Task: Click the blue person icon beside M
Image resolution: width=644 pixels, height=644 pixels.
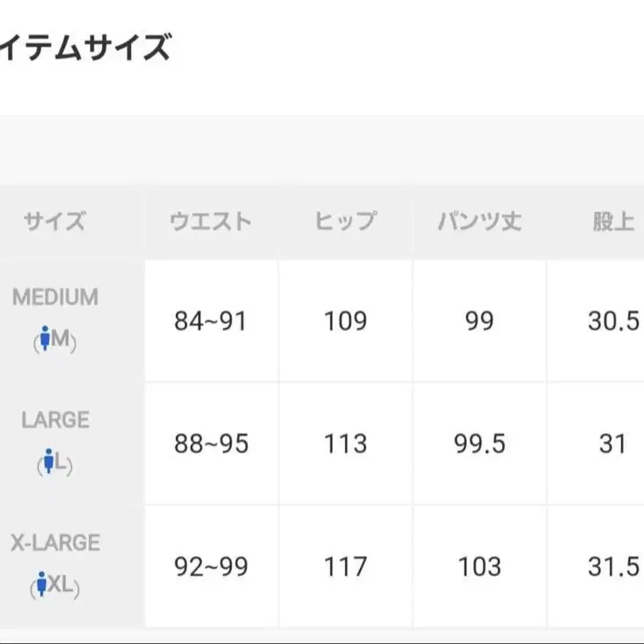Action: pos(45,340)
